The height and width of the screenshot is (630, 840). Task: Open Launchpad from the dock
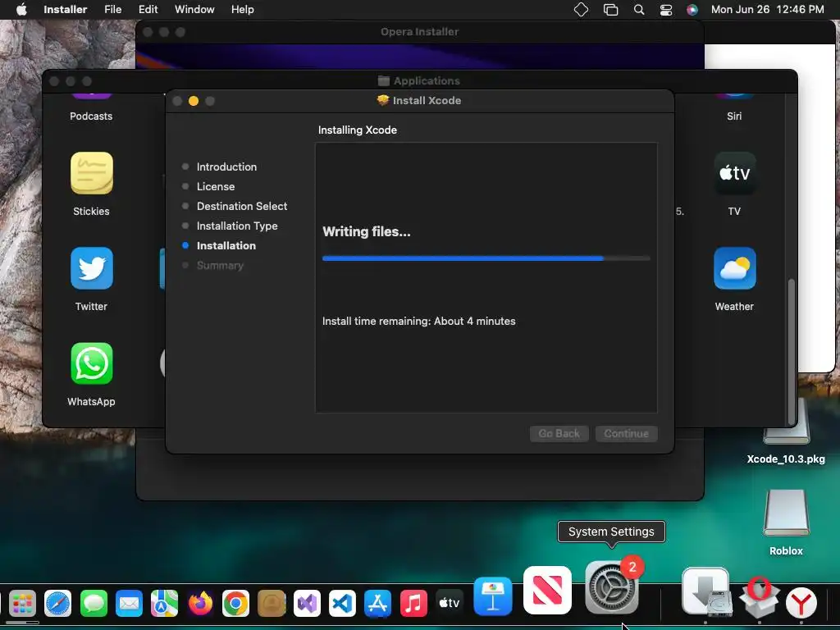click(22, 605)
